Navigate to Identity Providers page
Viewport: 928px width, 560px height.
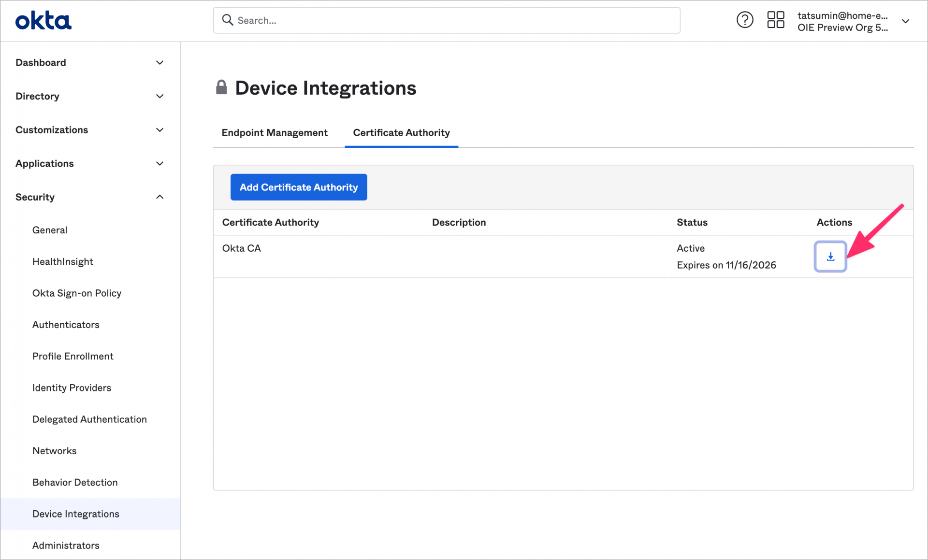coord(72,388)
